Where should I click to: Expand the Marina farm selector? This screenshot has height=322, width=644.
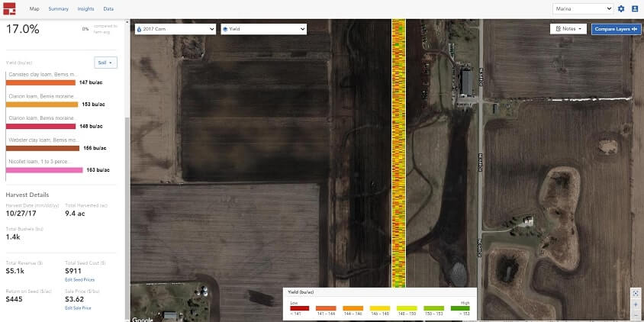coord(583,8)
